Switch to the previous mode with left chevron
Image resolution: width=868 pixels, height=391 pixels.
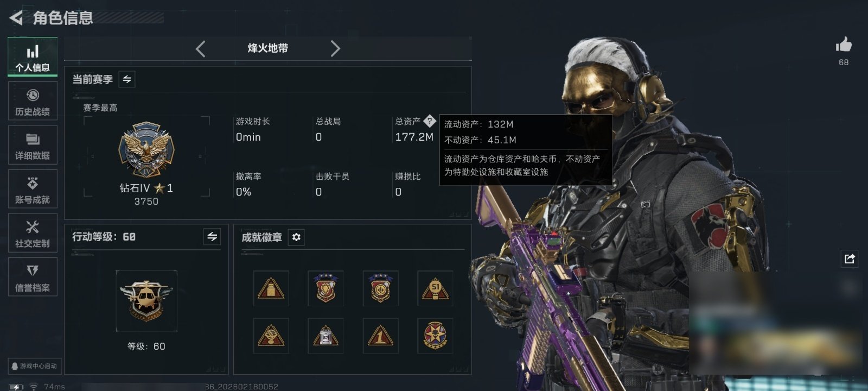coord(200,49)
